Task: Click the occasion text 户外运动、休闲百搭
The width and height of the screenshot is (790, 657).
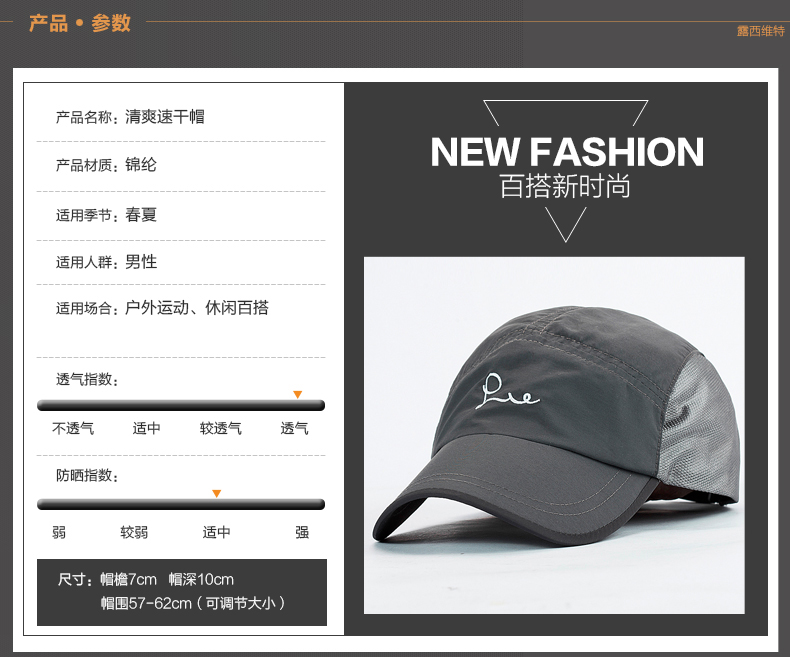Action: point(197,307)
